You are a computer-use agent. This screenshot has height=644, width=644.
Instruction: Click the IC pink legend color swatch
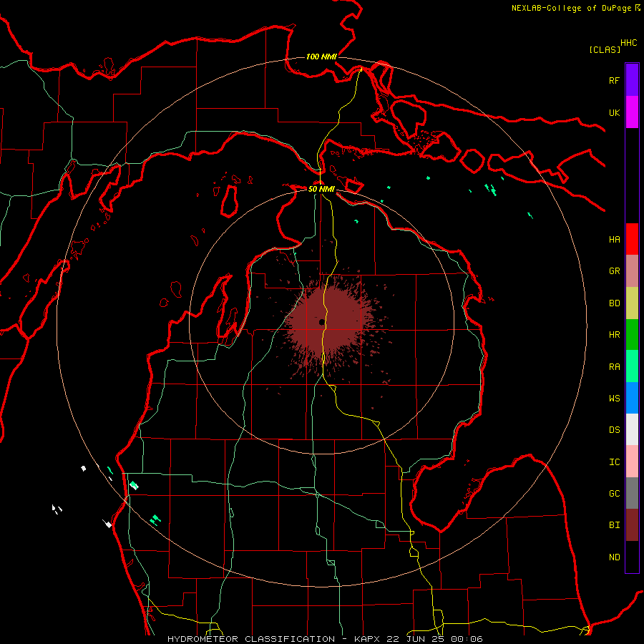(x=632, y=462)
